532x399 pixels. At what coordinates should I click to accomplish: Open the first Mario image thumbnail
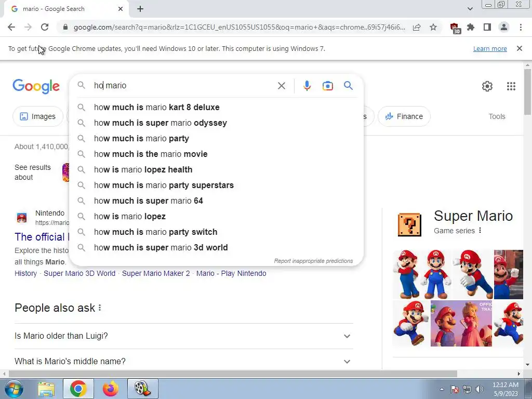pyautogui.click(x=407, y=274)
